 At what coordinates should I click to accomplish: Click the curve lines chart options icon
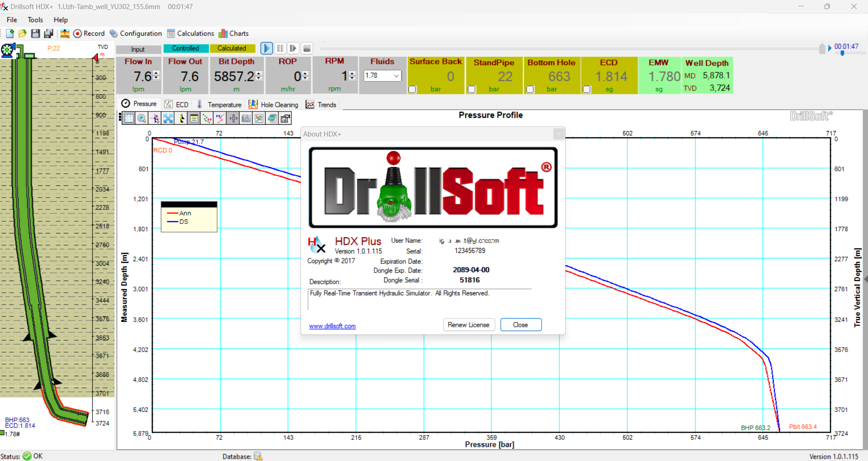coord(259,118)
